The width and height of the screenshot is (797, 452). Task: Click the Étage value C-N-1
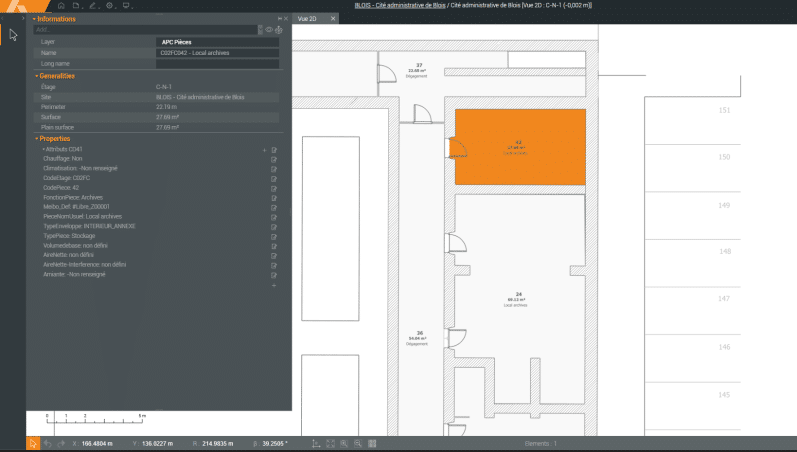click(164, 87)
